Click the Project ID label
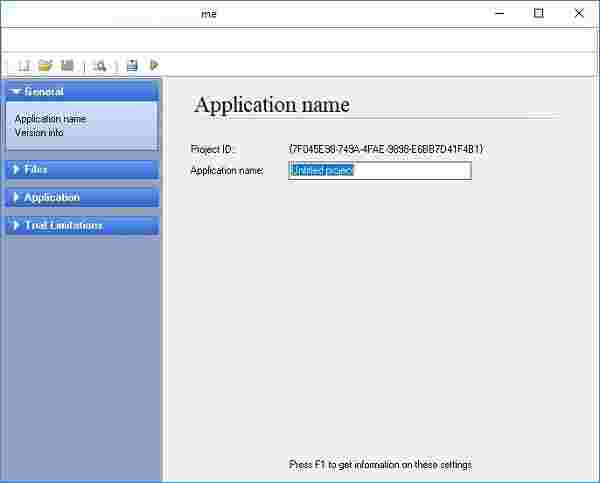Screen dimensions: 600x483 point(212,149)
